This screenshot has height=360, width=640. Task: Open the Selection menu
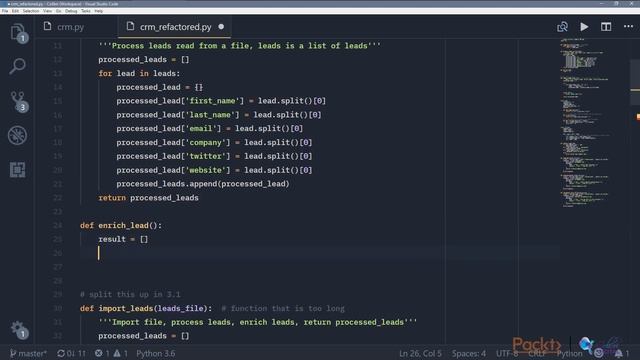[31, 11]
